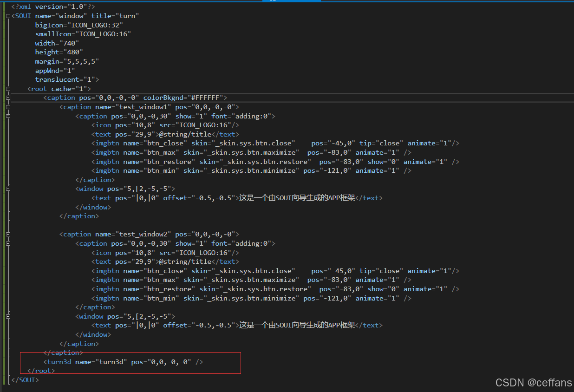Viewport: 574px width, 392px height.
Task: Collapse the SOUI root element fold marker
Action: point(8,16)
